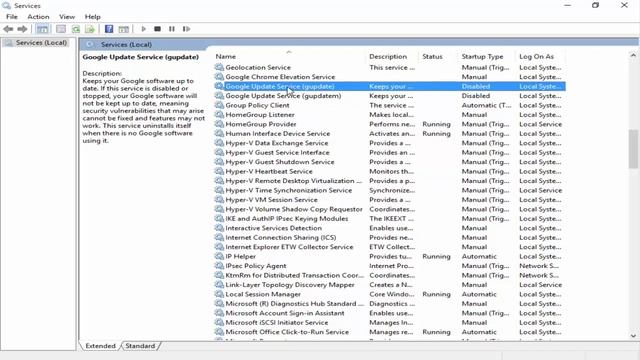Screen dimensions: 640x360
Task: Select the HomeGroup Provider service
Action: (x=389, y=124)
